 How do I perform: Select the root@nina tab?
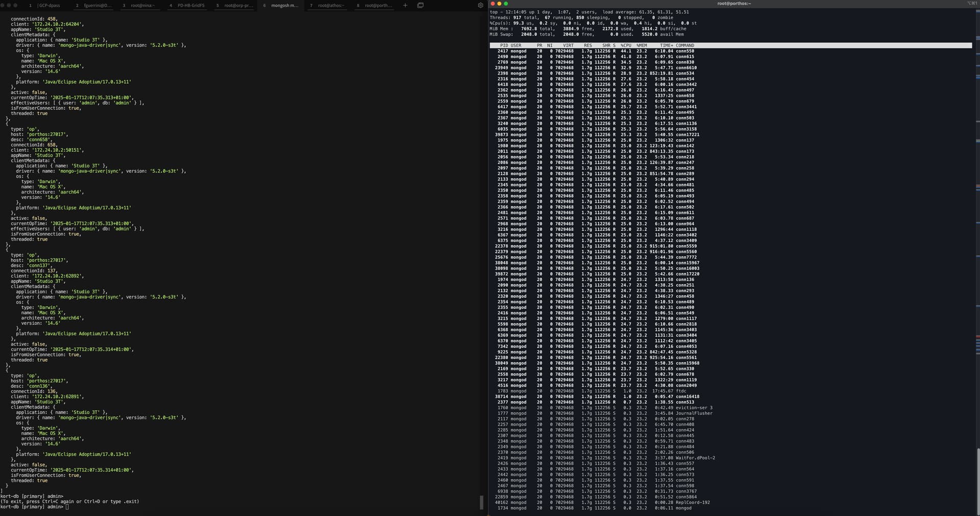[142, 5]
